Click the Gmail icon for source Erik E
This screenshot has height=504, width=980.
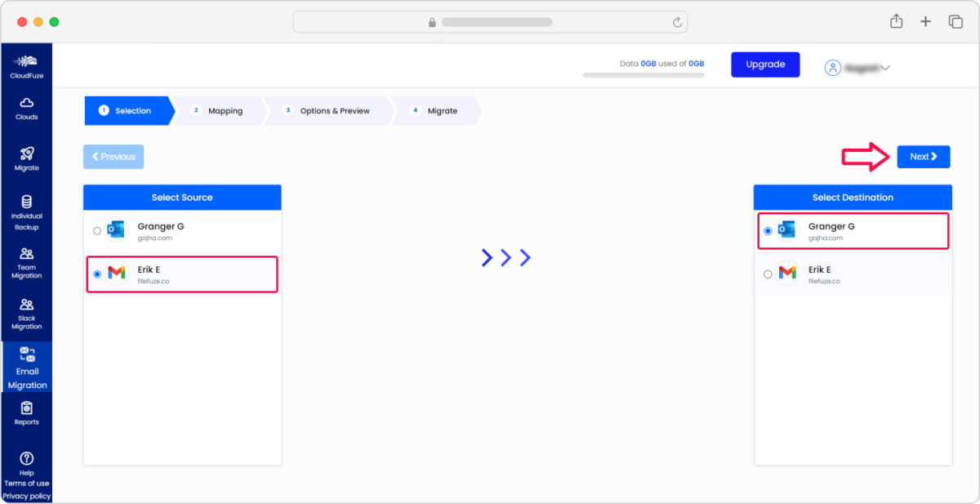click(116, 274)
